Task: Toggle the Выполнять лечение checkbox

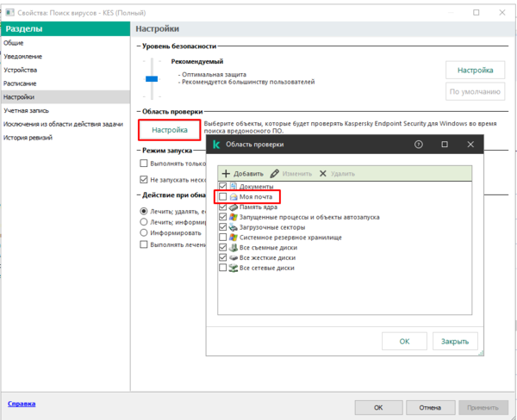Action: (143, 244)
